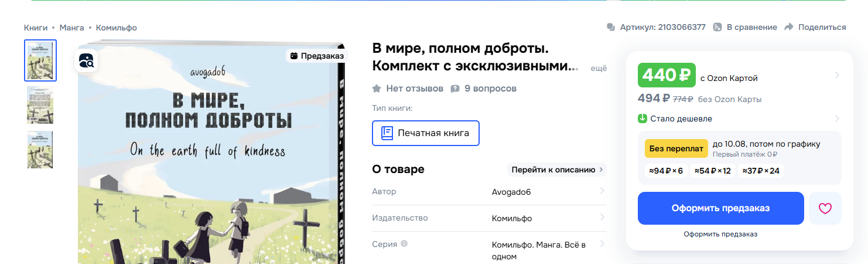Select the first cover thumbnail

click(40, 60)
